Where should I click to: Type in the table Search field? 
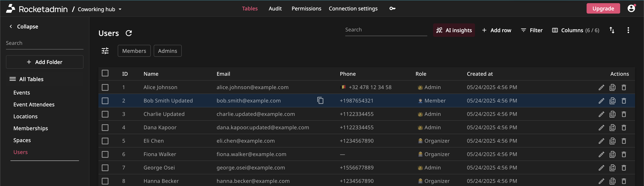[x=386, y=29]
